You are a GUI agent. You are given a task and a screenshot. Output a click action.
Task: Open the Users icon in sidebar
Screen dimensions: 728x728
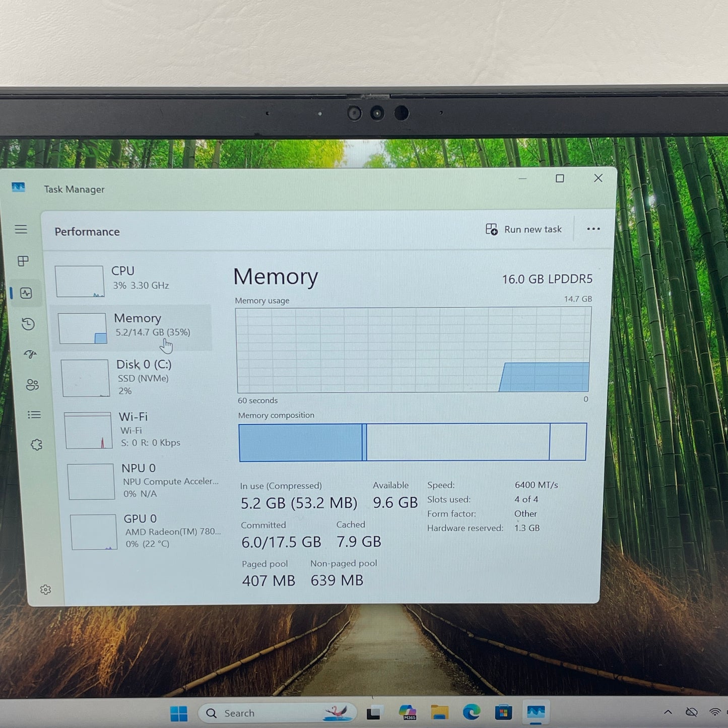32,385
